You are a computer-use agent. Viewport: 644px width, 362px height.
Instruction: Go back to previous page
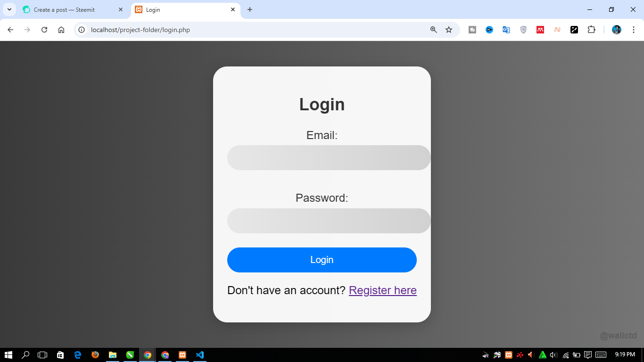coord(10,30)
